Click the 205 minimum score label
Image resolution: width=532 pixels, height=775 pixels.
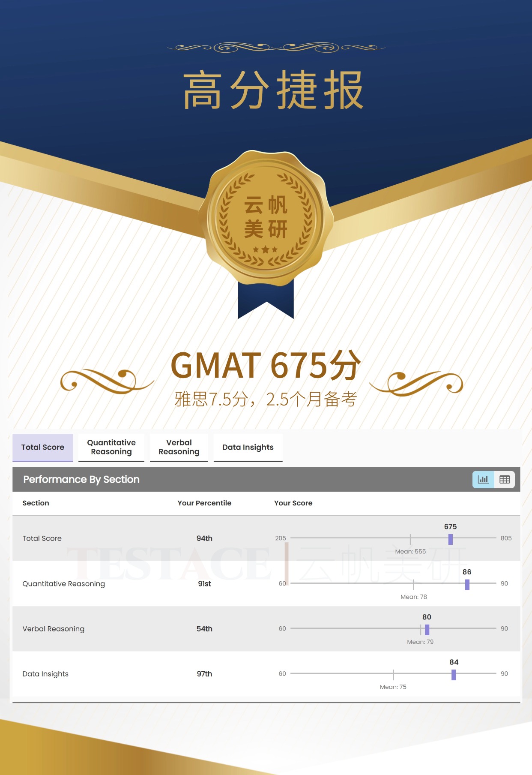coord(281,538)
